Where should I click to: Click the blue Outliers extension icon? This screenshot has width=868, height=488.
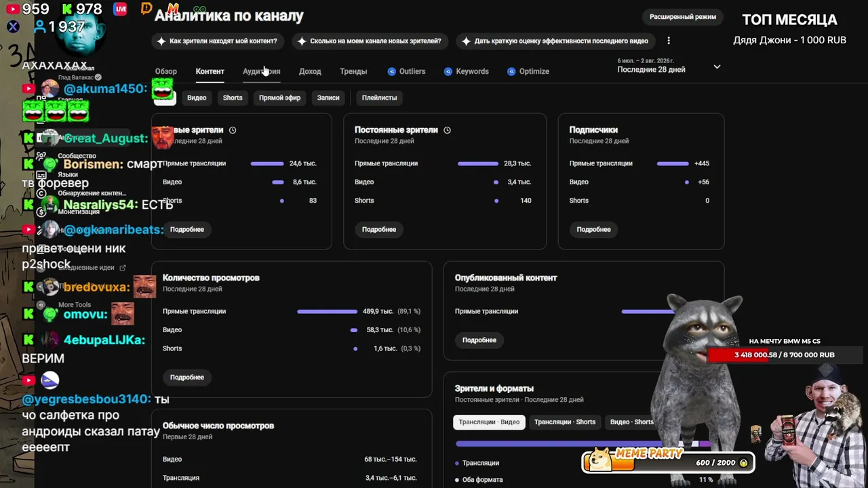[392, 71]
